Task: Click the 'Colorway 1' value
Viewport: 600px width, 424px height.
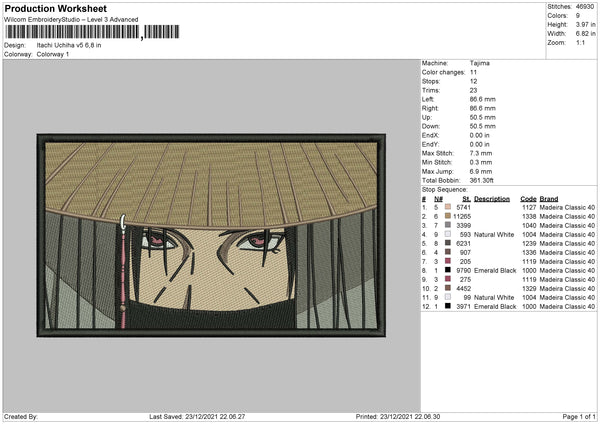Action: click(x=53, y=54)
